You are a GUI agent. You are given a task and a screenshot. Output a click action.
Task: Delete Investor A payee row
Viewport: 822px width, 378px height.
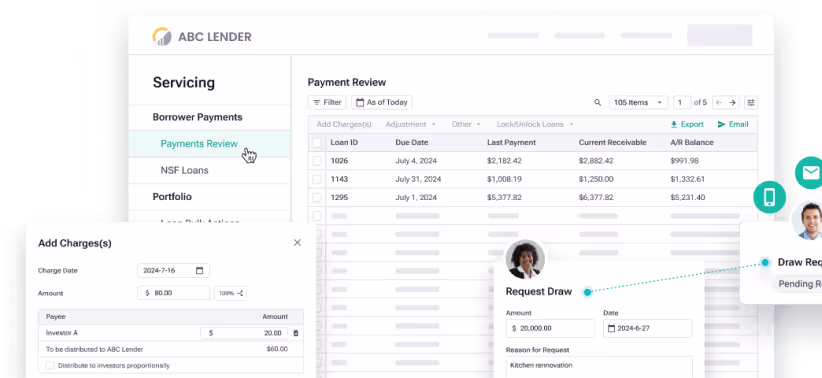click(295, 333)
